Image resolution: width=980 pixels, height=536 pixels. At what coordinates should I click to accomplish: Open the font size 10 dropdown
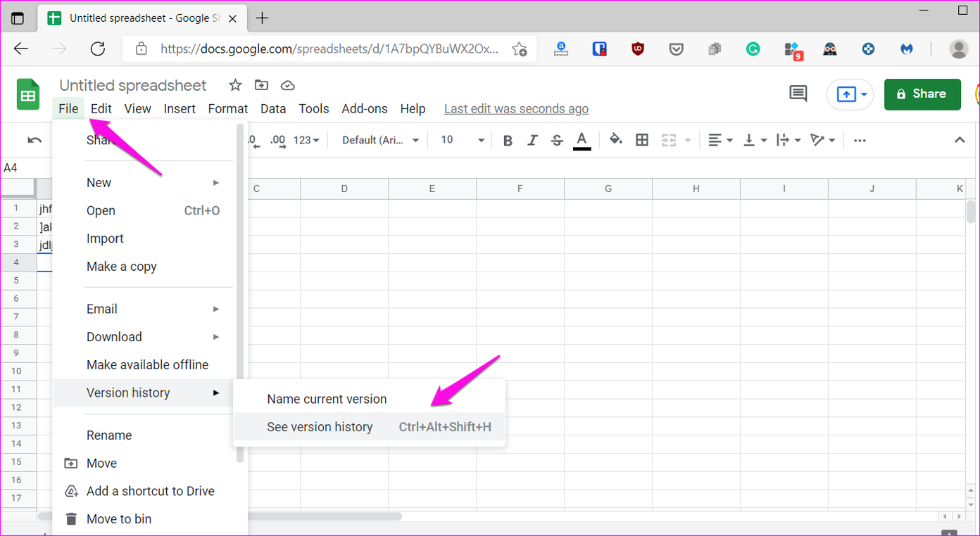[x=463, y=140]
